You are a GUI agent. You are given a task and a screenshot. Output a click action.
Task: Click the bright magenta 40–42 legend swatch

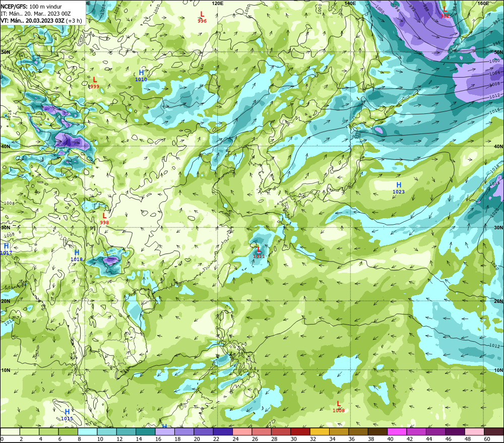pyautogui.click(x=397, y=431)
